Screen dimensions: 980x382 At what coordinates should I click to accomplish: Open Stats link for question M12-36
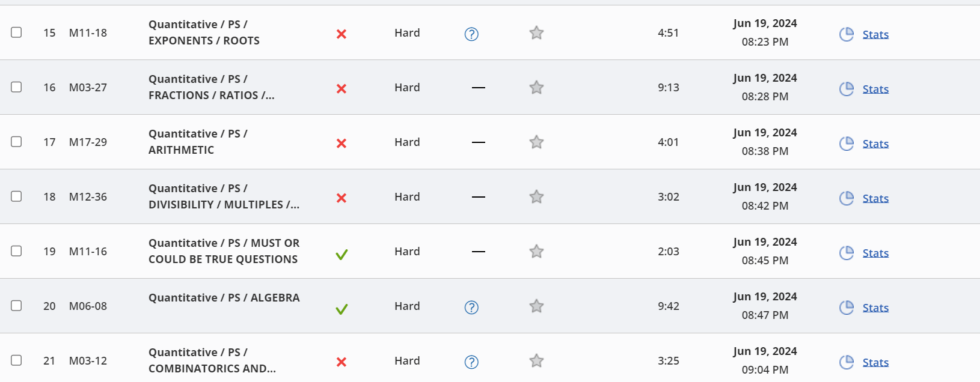(x=875, y=199)
